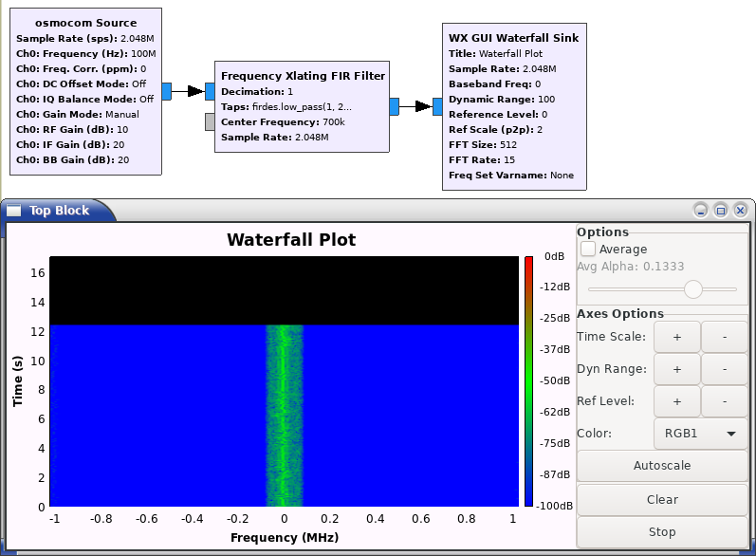Click the Avg Alpha slider handle

tap(693, 288)
